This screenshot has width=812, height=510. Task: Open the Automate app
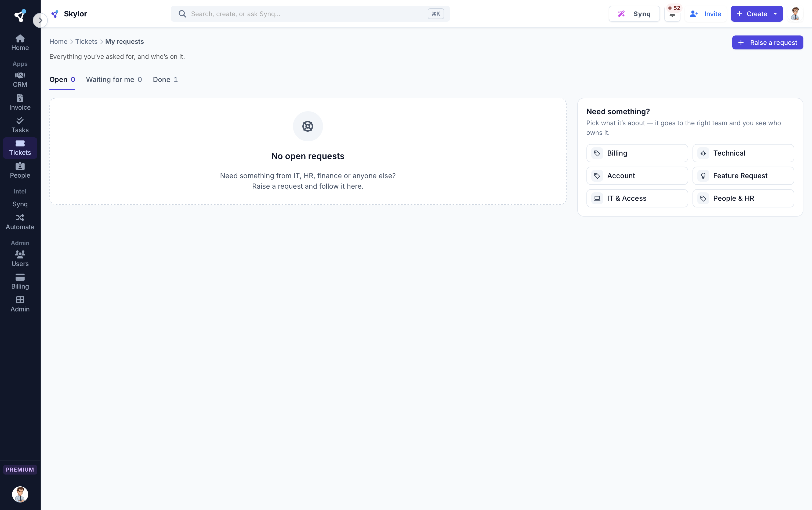tap(20, 222)
